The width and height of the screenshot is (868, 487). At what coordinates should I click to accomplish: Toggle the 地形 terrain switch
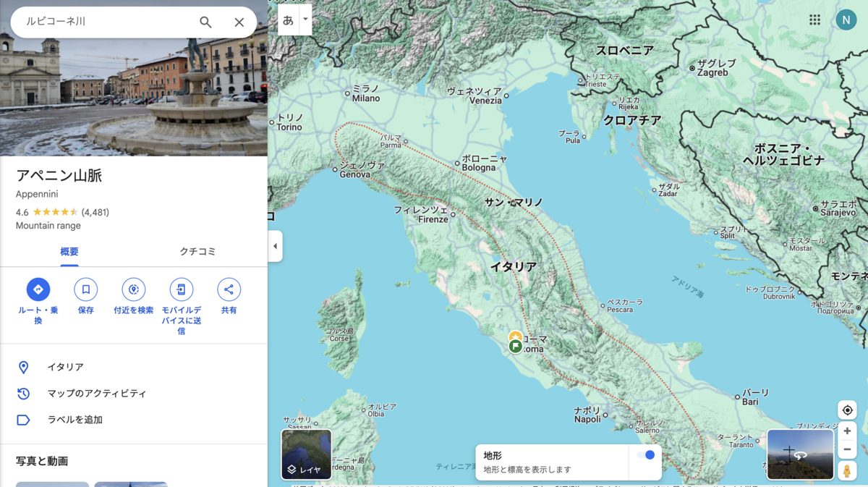pos(646,455)
